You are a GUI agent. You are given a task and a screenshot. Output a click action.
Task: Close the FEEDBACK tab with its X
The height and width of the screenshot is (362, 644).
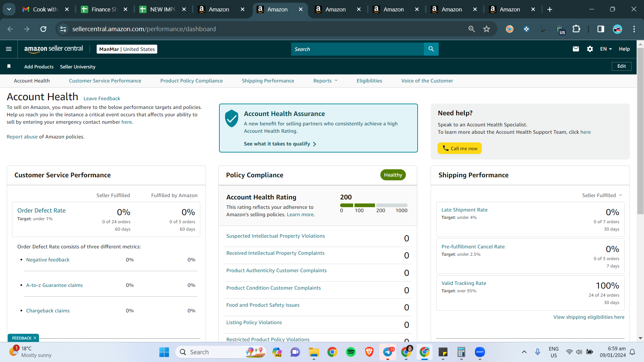point(35,338)
